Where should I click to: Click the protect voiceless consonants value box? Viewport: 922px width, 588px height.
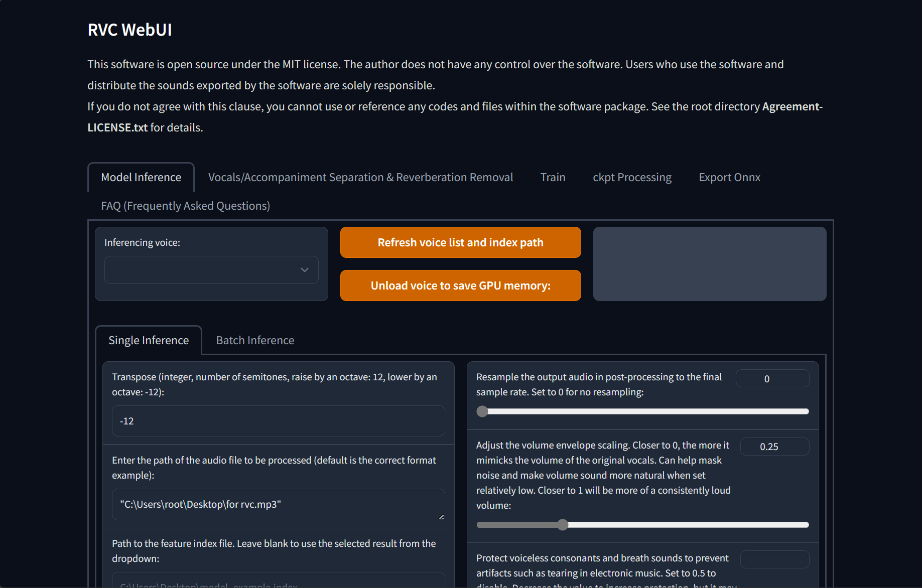click(x=774, y=559)
